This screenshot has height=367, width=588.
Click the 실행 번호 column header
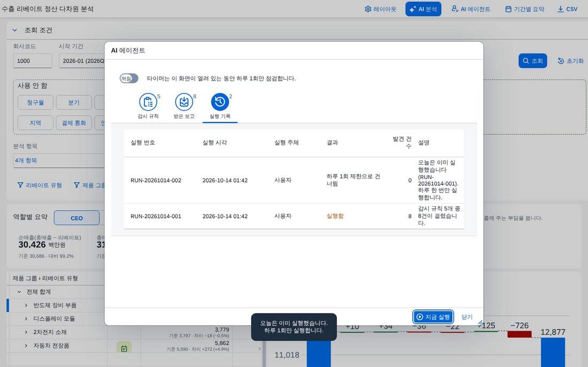[x=143, y=143]
